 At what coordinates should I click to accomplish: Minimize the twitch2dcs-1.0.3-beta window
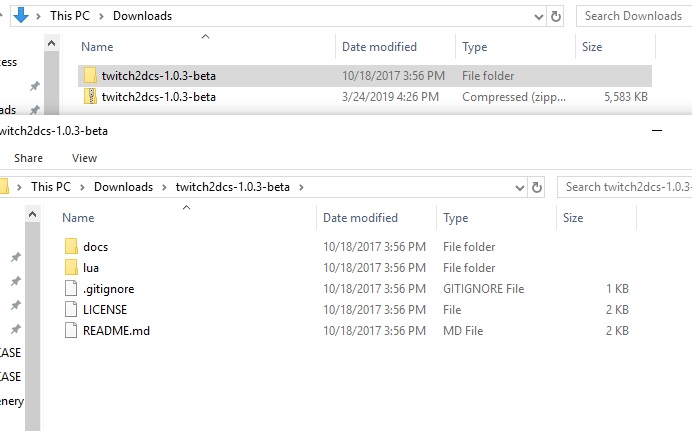pyautogui.click(x=657, y=130)
